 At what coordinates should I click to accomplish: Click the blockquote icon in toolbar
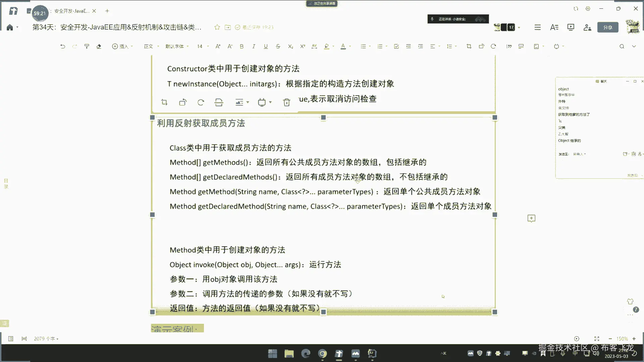tap(509, 46)
